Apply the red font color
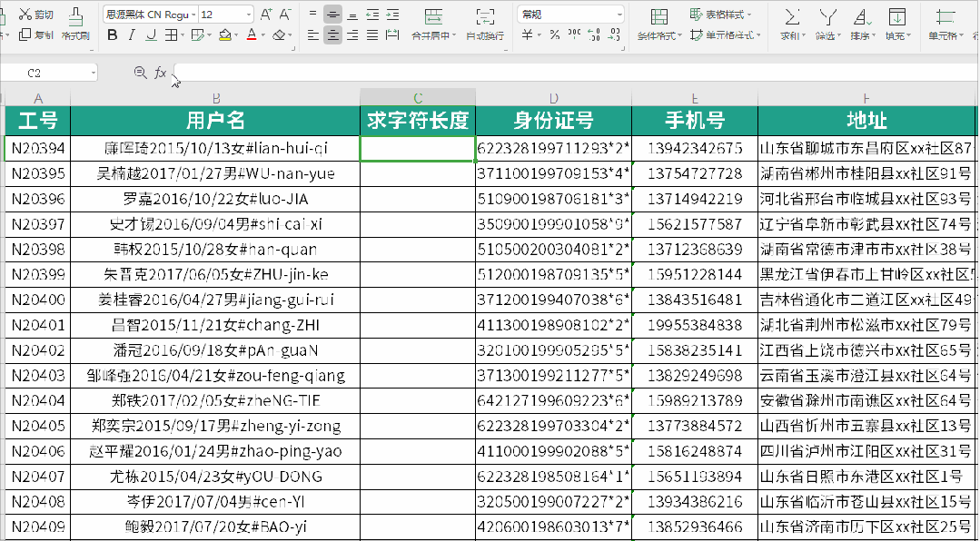This screenshot has height=541, width=980. (252, 35)
